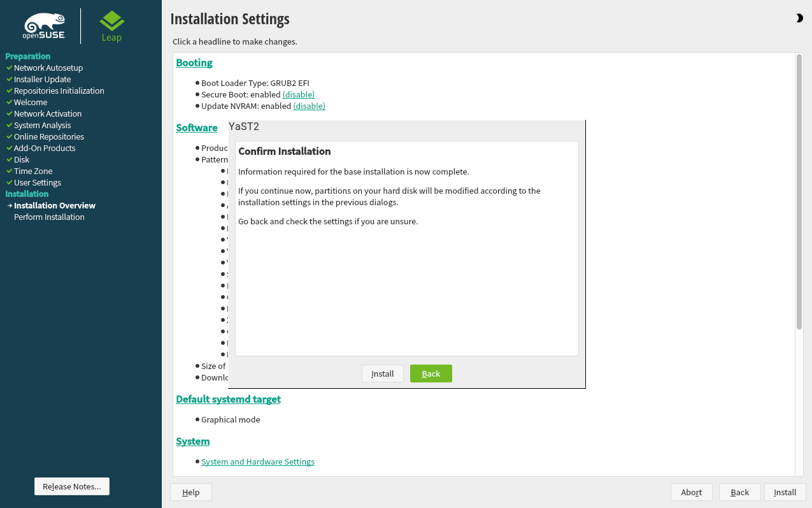Disable Update NVRAM
Viewport: 812px width, 508px height.
[x=309, y=106]
